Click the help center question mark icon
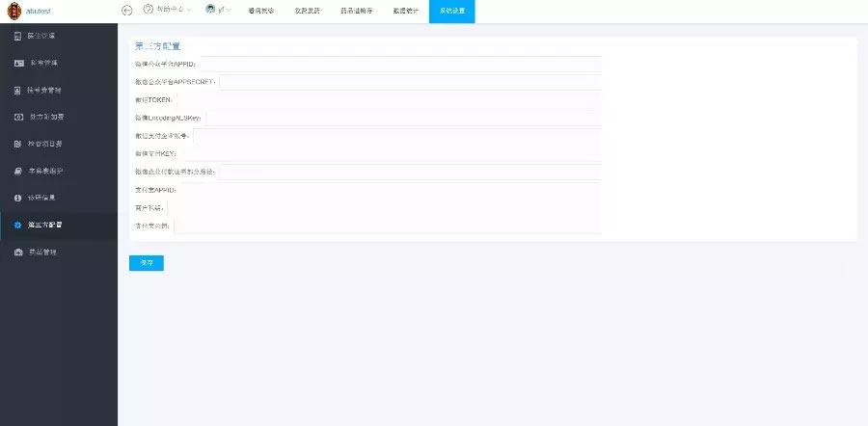This screenshot has width=868, height=426. tap(148, 10)
